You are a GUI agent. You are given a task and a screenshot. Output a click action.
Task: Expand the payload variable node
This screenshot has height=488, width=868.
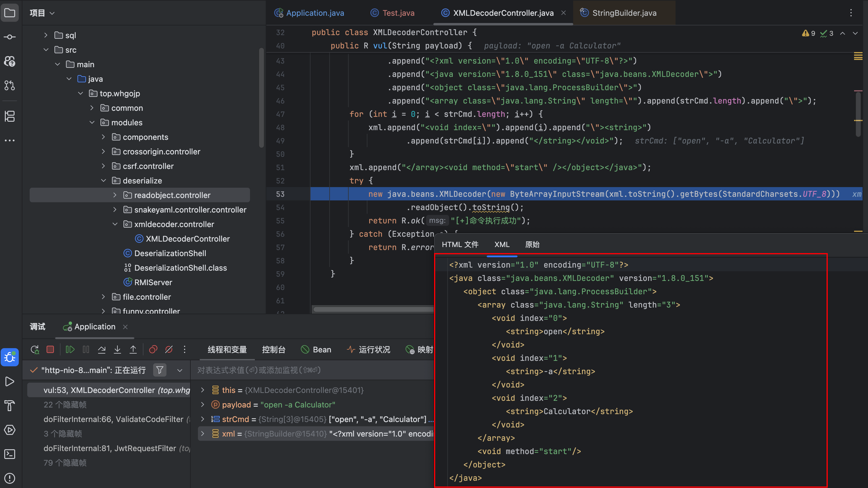click(202, 404)
